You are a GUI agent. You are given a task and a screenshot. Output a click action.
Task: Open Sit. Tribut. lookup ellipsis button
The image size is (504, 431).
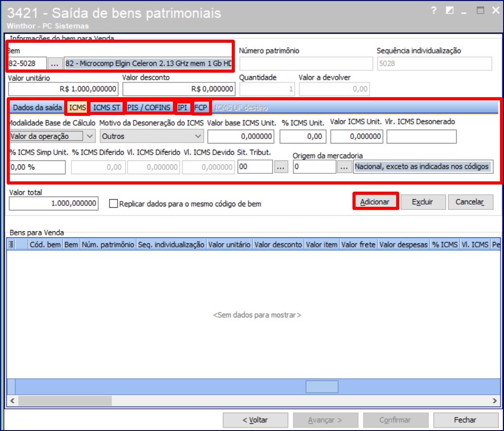coord(281,167)
